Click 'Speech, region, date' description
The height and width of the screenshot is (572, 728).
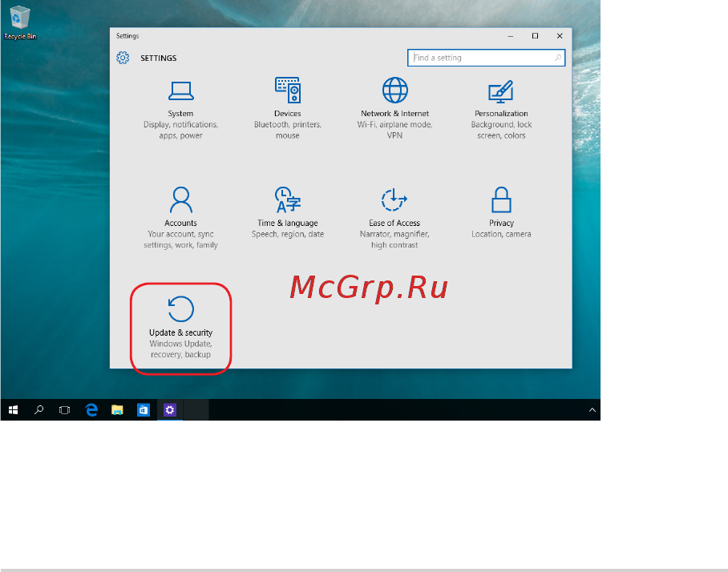pyautogui.click(x=287, y=234)
